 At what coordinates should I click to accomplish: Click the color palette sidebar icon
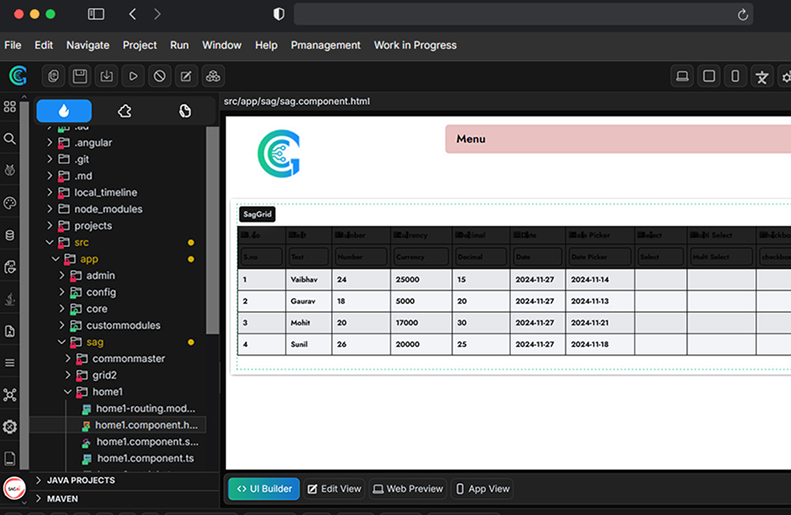click(x=10, y=203)
